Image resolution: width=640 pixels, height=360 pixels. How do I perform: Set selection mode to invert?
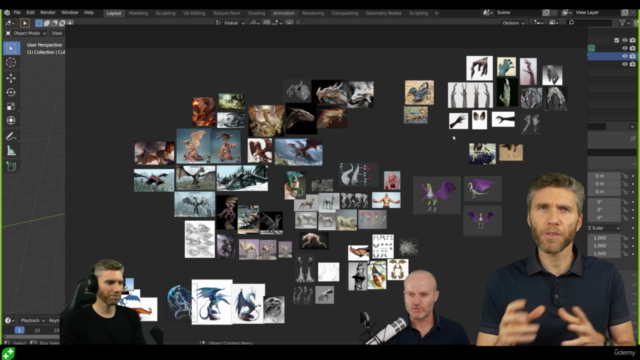pos(62,23)
